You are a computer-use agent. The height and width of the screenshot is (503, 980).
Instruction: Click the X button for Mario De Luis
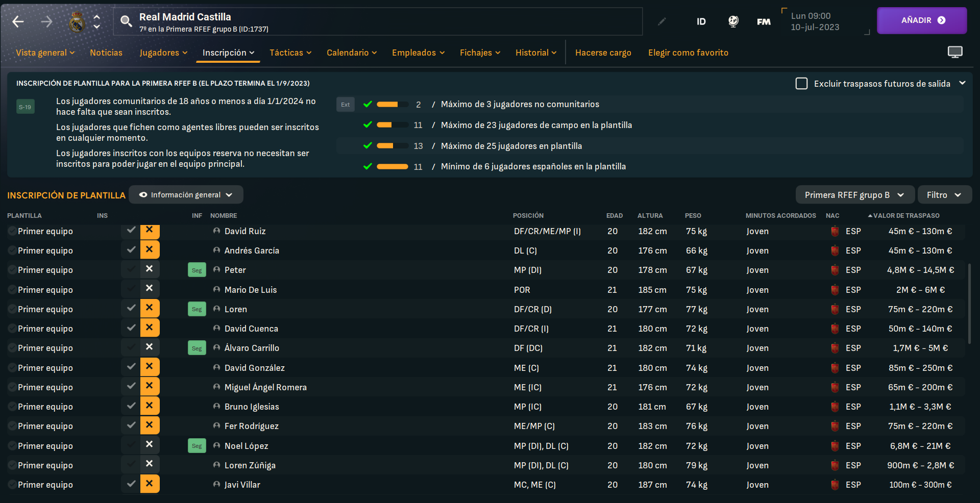[x=150, y=289]
